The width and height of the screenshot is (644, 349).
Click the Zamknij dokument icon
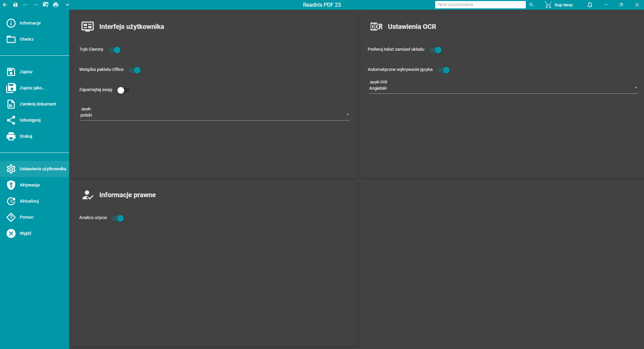[x=11, y=104]
